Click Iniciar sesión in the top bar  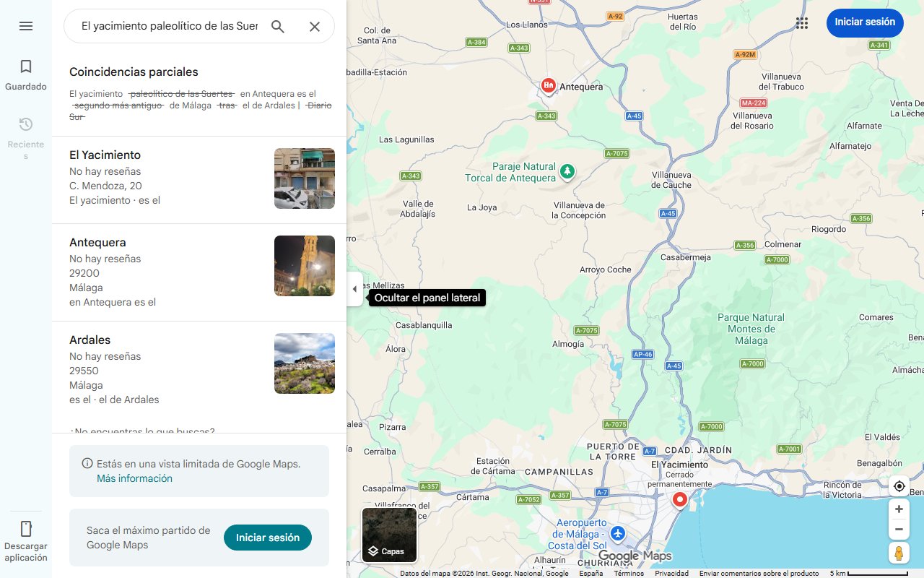point(865,22)
